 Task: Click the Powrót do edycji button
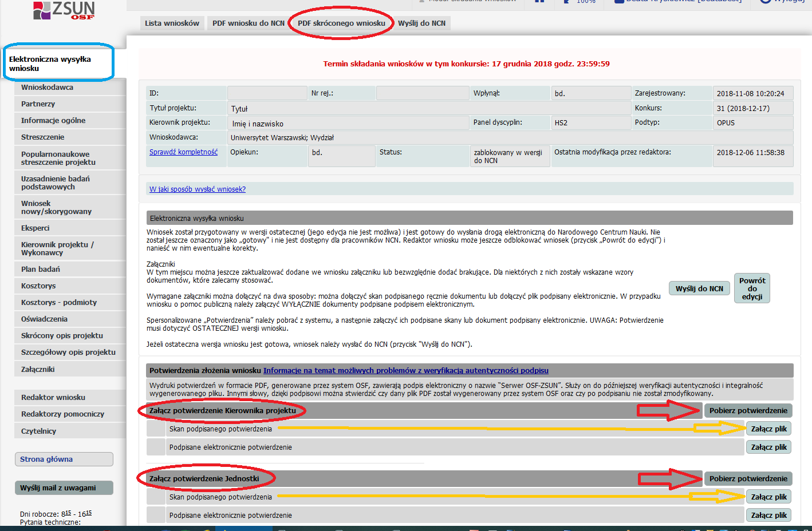click(752, 288)
